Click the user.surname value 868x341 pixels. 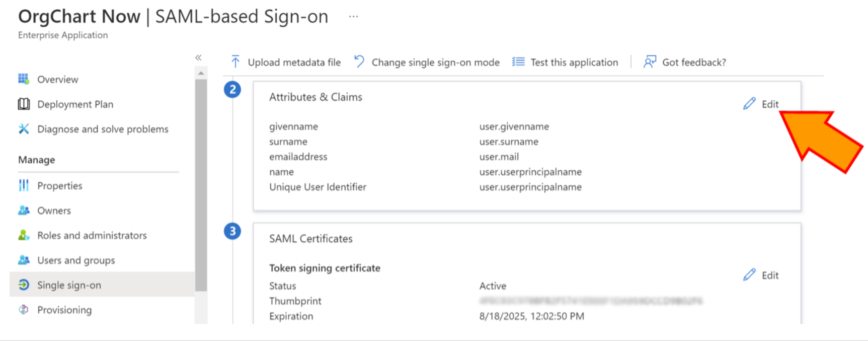pos(509,142)
